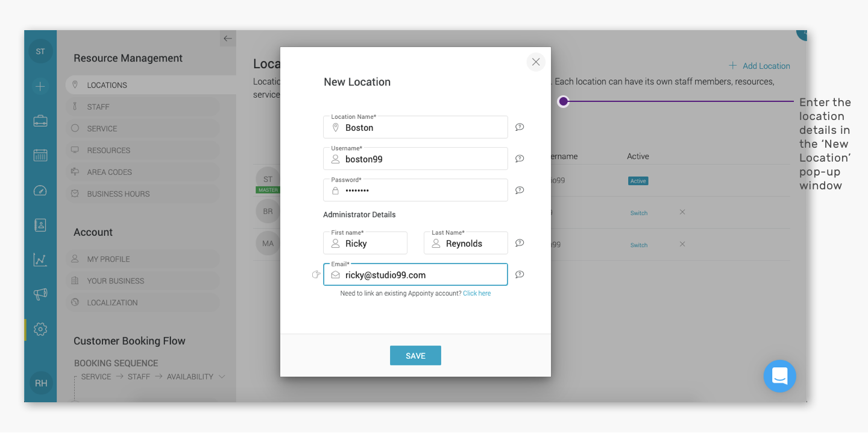Focus the Username input field
868x433 pixels.
coord(415,159)
